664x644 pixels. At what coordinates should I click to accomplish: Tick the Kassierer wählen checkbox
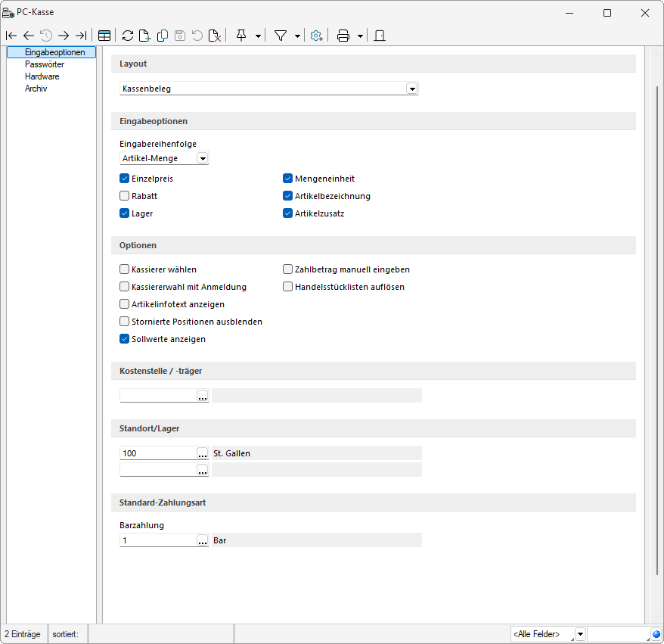(125, 269)
